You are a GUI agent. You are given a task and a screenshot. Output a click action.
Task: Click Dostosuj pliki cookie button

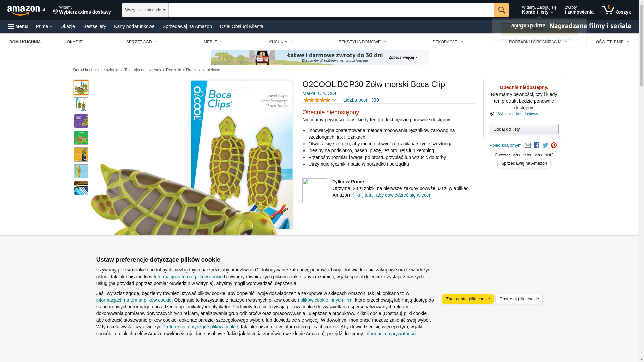(519, 299)
